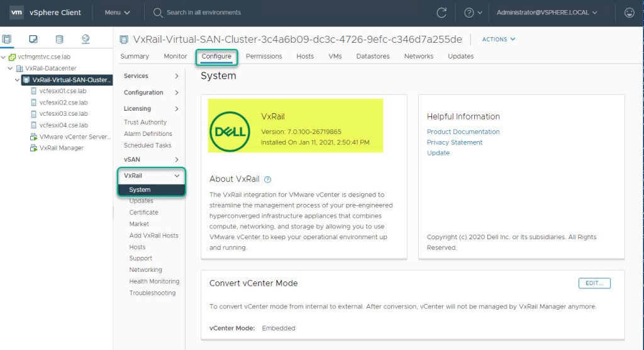
Task: Open the VMs and Templates inventory icon
Action: click(33, 40)
